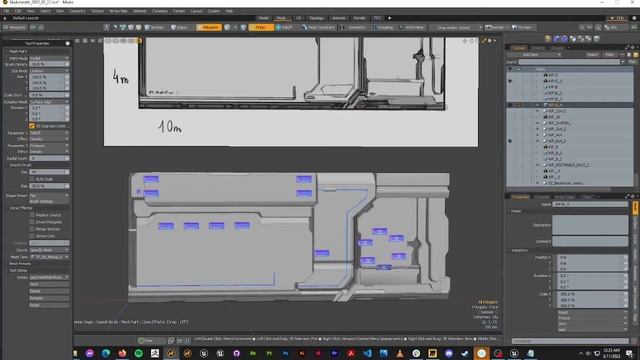
Task: Enable the Auto Scale checkbox
Action: [32, 179]
